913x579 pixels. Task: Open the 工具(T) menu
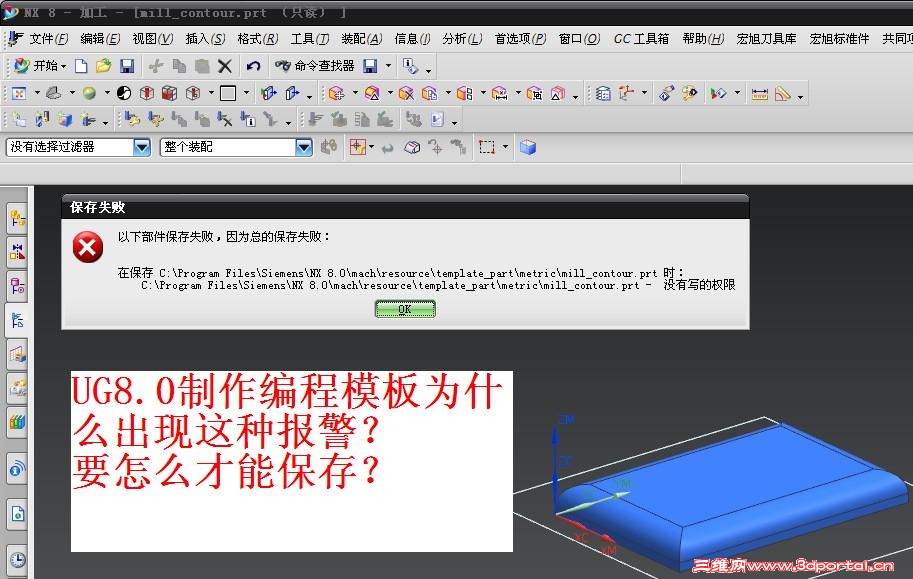pos(310,39)
